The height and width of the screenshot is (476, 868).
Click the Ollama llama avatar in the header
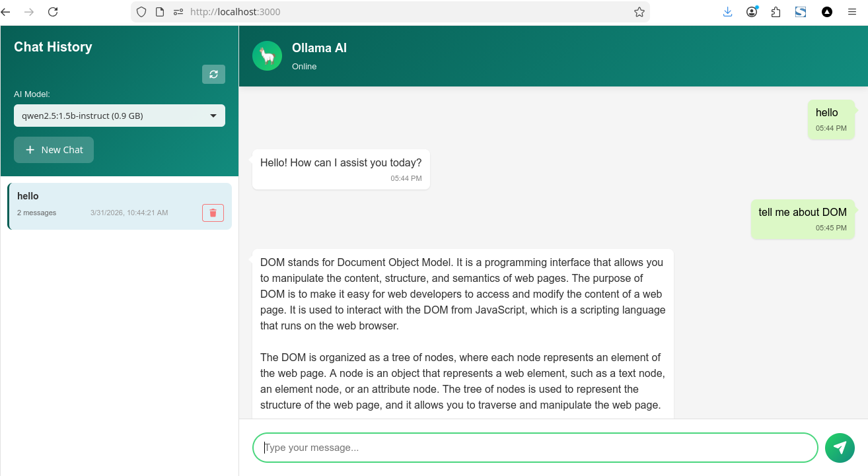[x=267, y=55]
